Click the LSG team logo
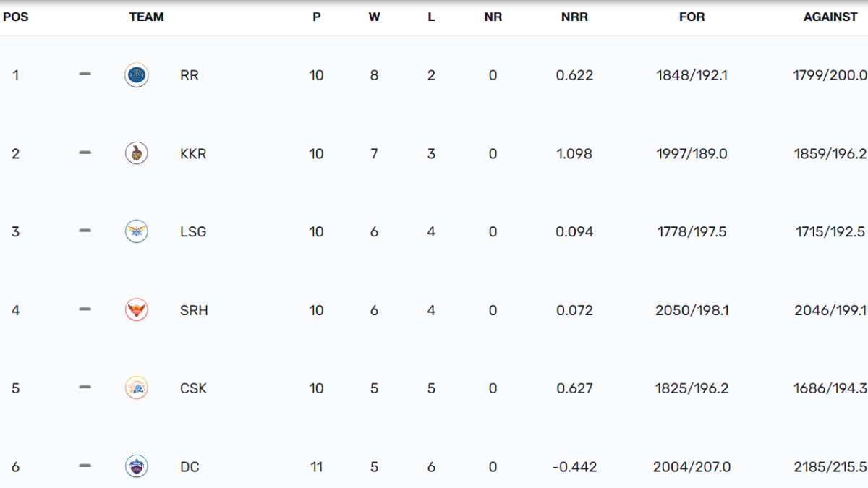This screenshot has height=488, width=868. [137, 231]
